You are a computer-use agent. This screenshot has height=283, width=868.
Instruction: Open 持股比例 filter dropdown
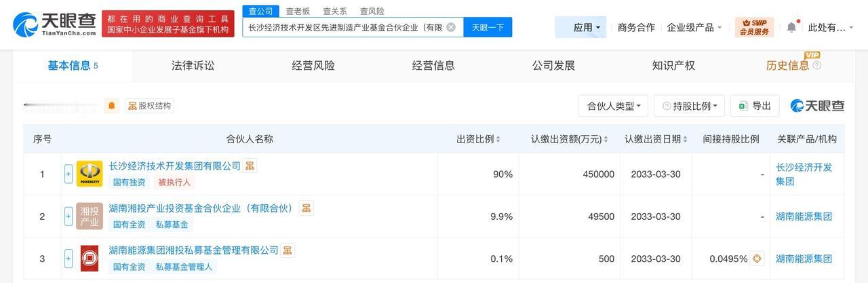[690, 106]
